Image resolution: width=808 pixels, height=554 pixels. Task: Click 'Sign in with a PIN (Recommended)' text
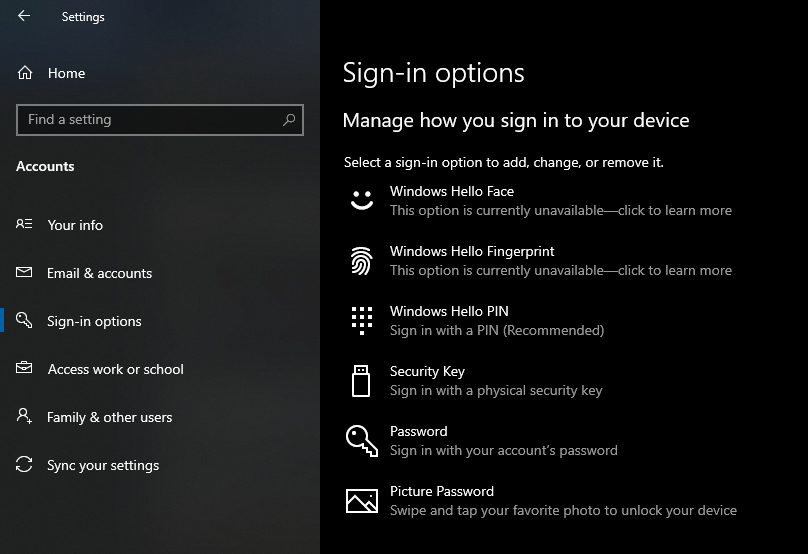pos(497,330)
